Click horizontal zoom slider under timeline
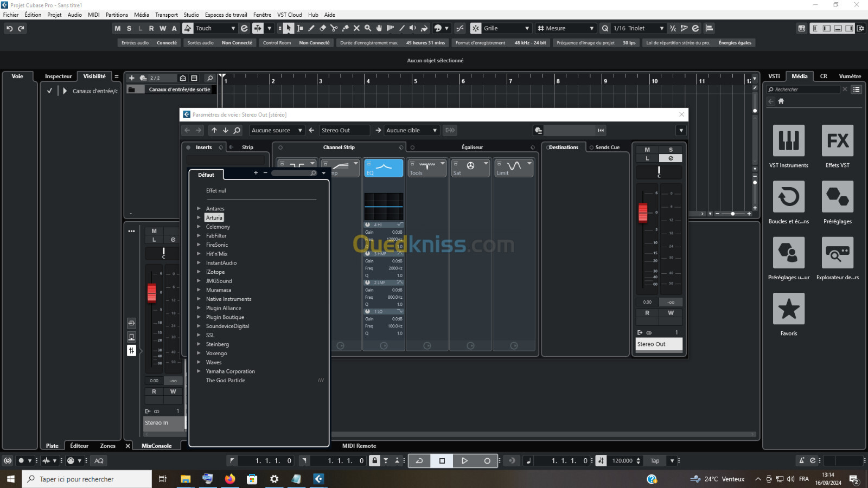This screenshot has width=868, height=488. [732, 214]
